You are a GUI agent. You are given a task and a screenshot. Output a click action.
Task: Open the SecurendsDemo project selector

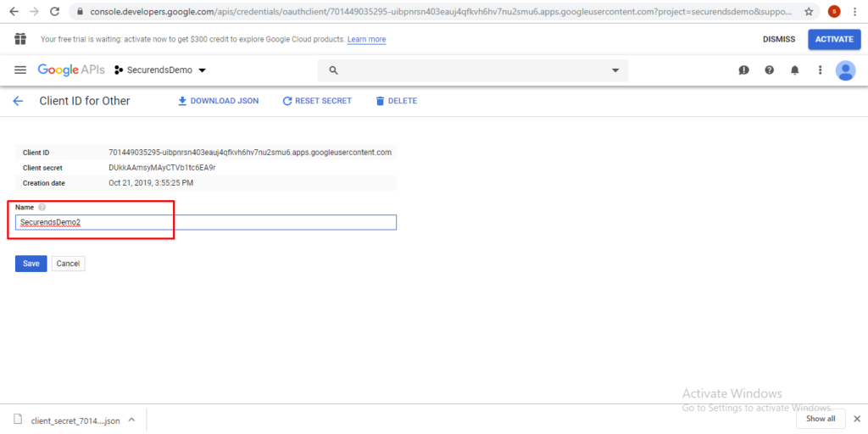pos(160,70)
